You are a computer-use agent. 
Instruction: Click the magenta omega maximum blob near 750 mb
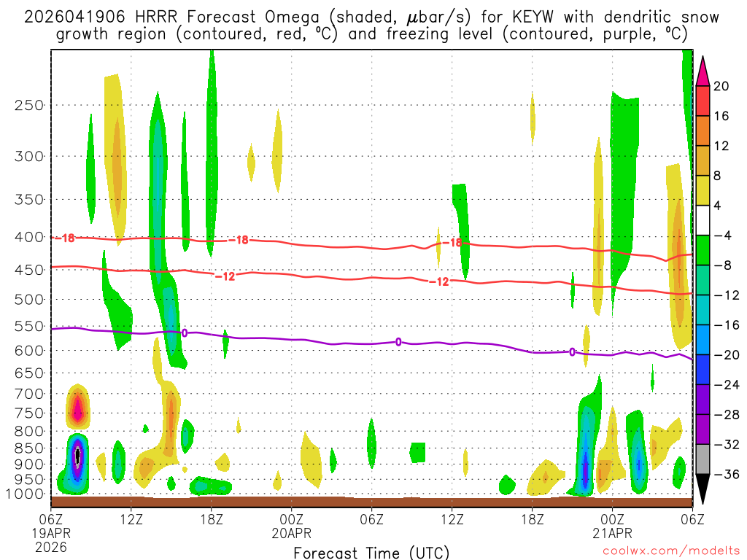[77, 408]
